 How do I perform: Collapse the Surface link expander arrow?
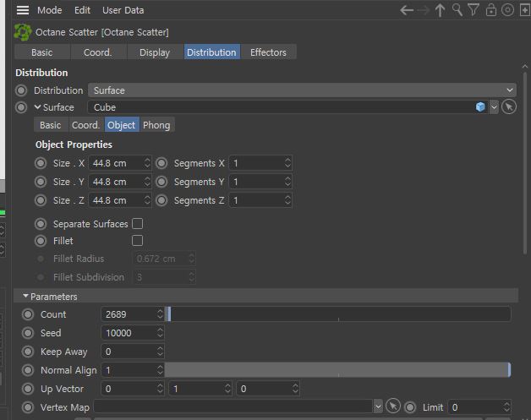(38, 107)
